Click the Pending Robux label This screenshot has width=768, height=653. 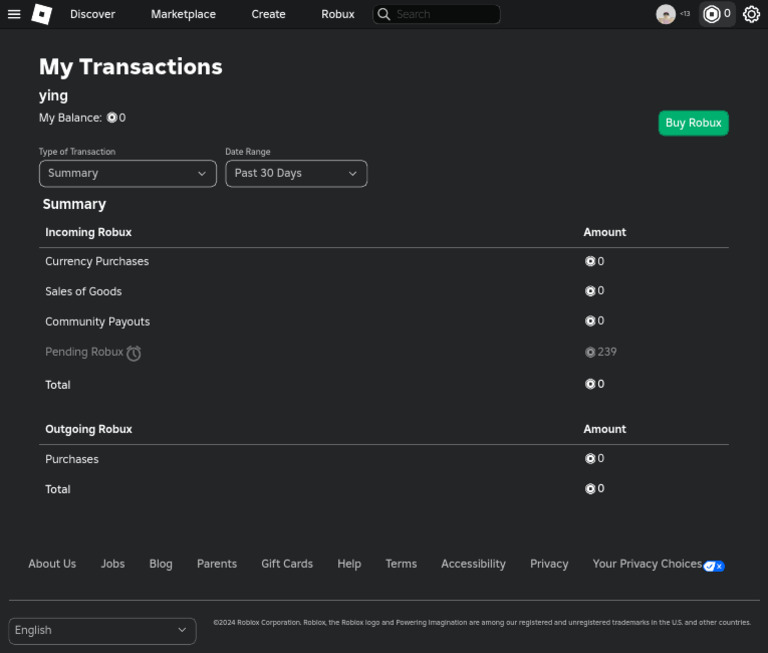(84, 352)
